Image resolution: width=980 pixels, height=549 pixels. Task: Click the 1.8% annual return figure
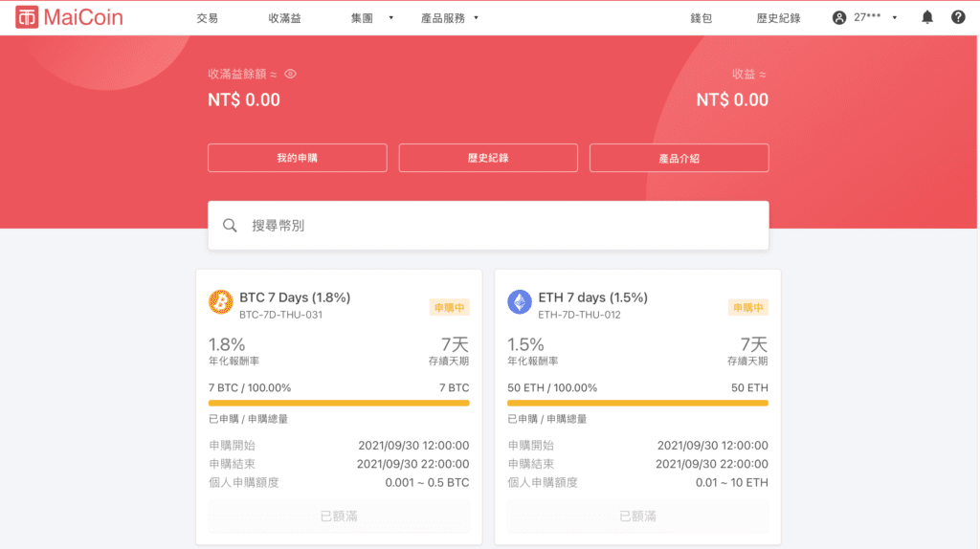227,344
